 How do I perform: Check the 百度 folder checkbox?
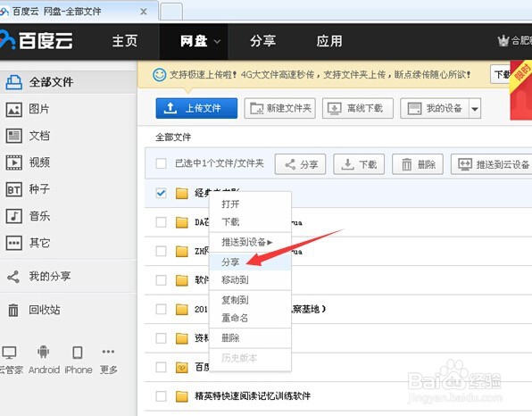pyautogui.click(x=161, y=367)
